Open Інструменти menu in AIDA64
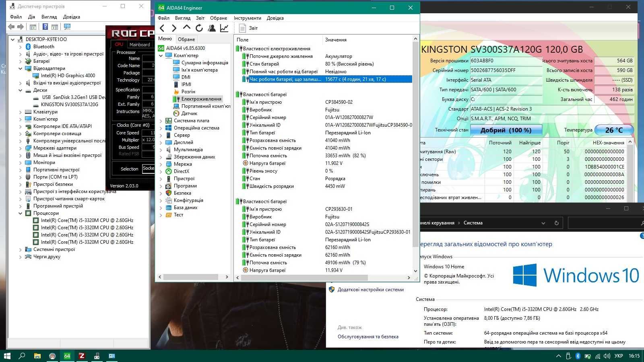644x362 pixels. (247, 18)
